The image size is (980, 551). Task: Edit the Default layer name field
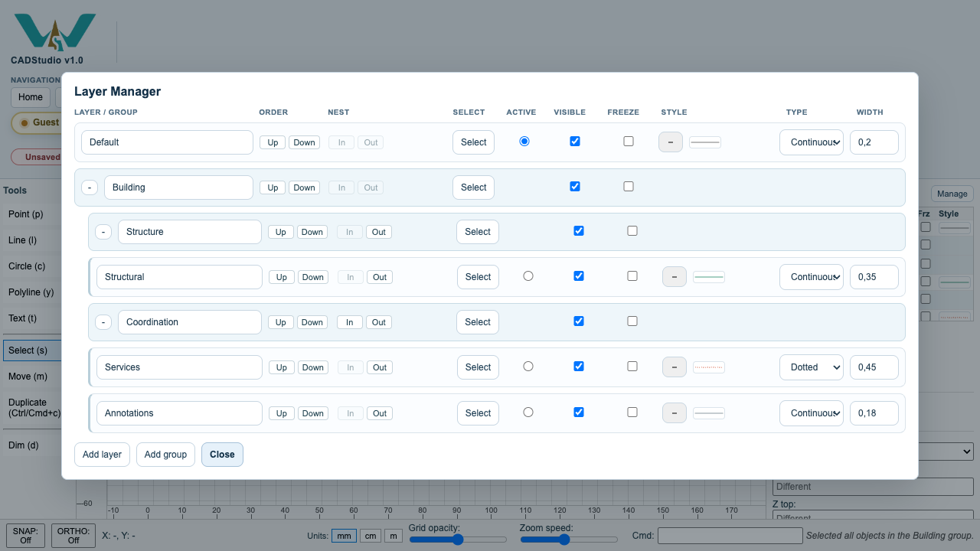167,142
